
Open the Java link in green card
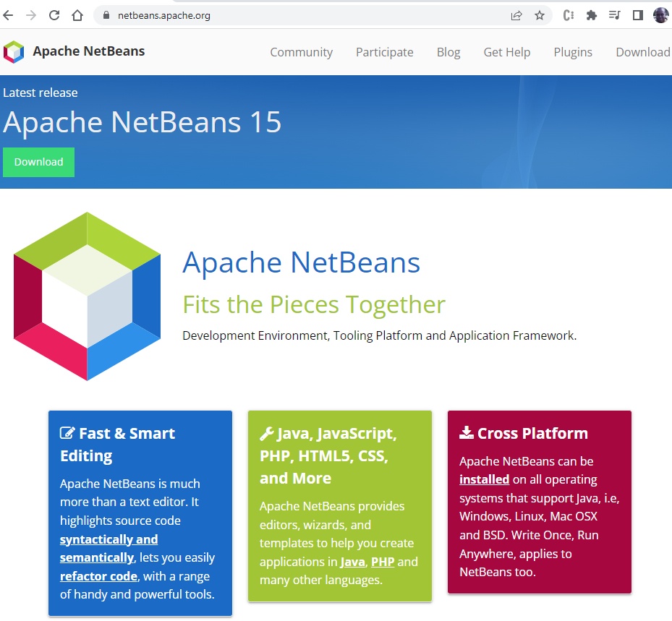click(x=353, y=562)
